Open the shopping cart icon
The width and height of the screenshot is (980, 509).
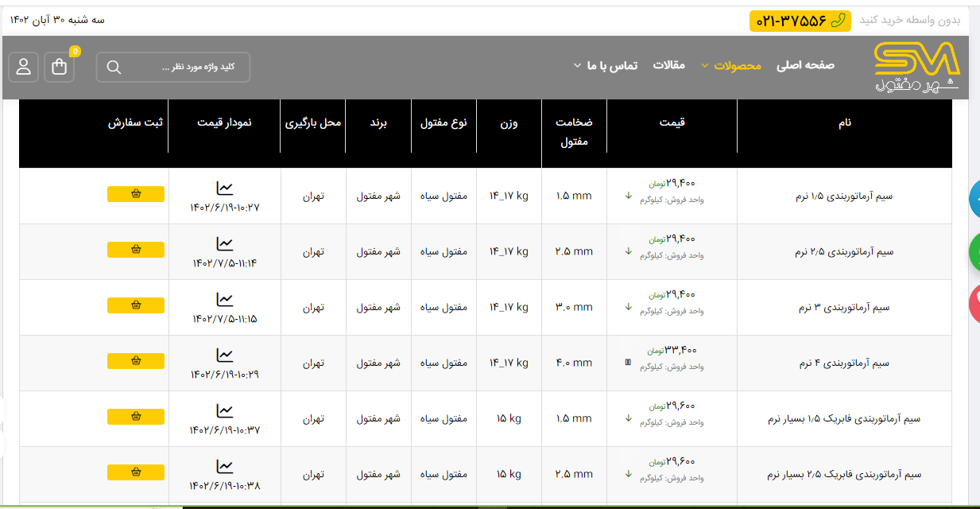click(x=60, y=67)
